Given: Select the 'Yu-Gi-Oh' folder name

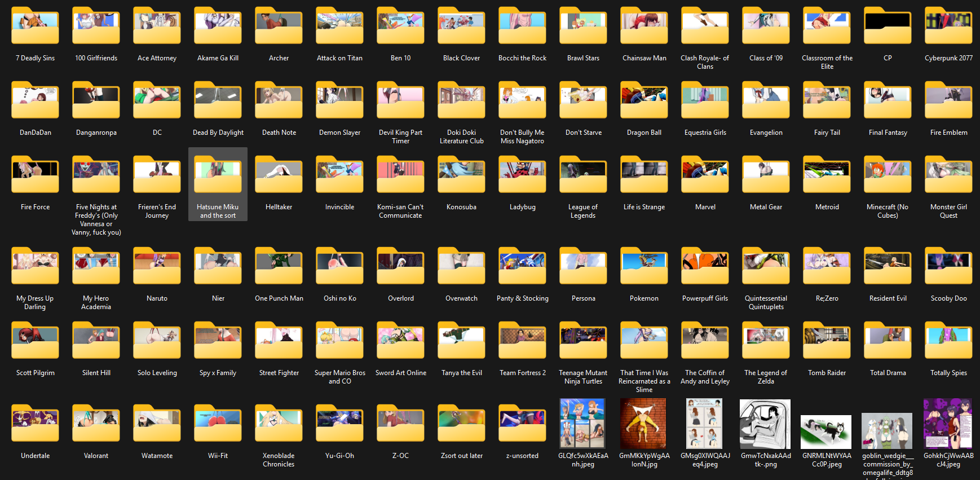Looking at the screenshot, I should [339, 456].
